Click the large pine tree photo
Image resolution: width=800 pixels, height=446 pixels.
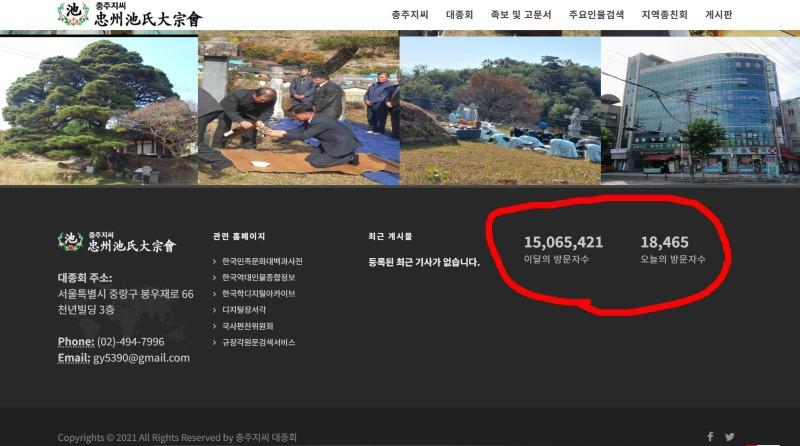coord(98,108)
